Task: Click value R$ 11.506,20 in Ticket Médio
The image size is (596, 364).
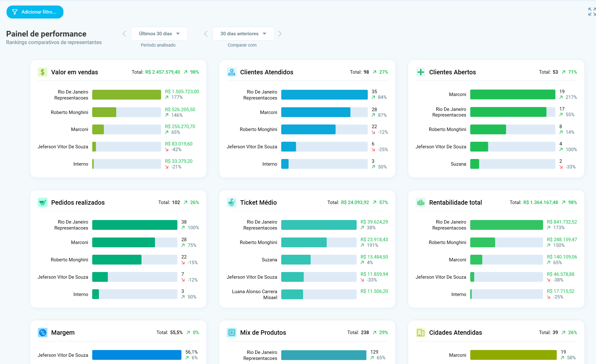Action: point(374,291)
